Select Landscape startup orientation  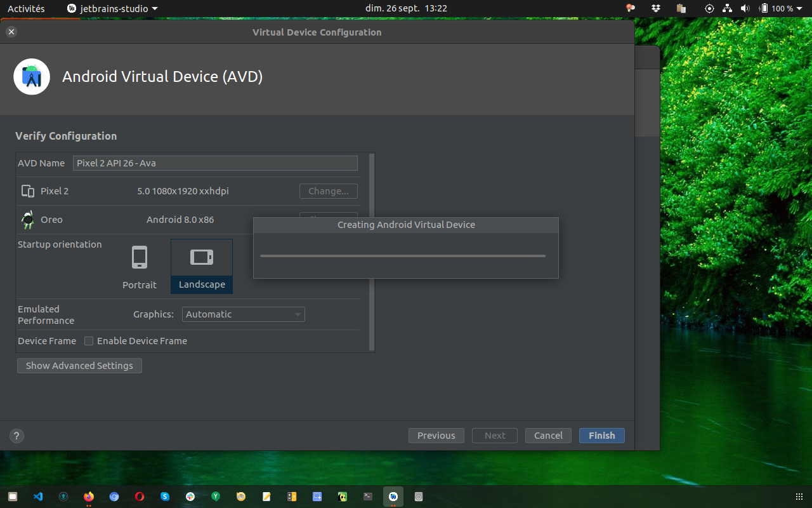202,266
